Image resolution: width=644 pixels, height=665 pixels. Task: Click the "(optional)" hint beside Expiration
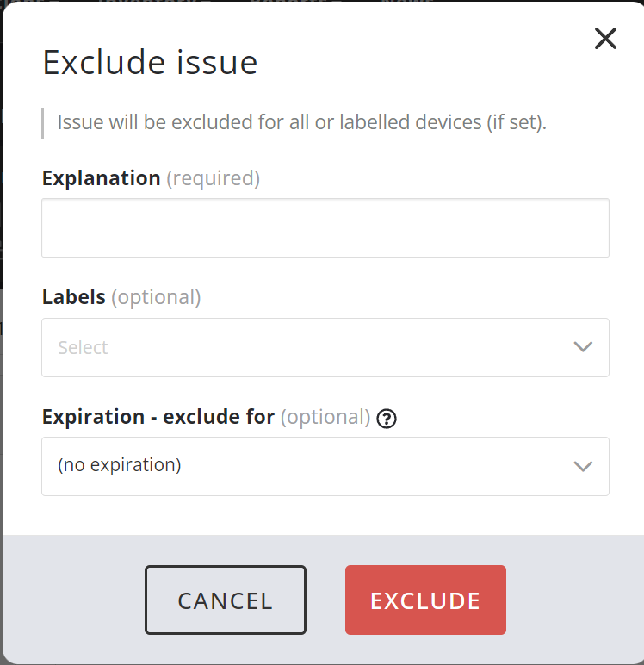pos(326,417)
